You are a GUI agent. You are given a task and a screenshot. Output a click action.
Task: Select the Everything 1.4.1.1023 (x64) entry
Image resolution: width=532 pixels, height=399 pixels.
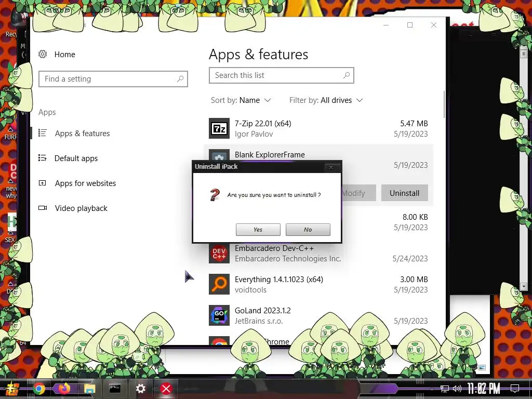coord(318,284)
